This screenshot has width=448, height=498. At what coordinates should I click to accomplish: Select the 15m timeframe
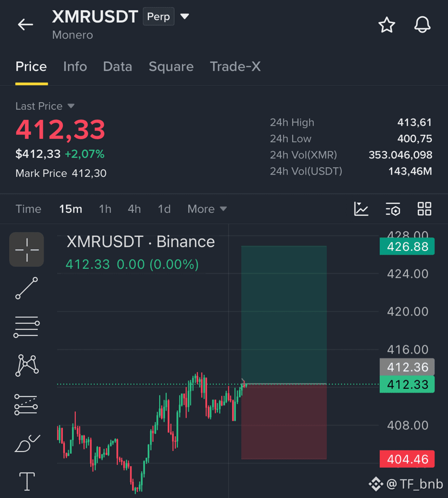[70, 209]
